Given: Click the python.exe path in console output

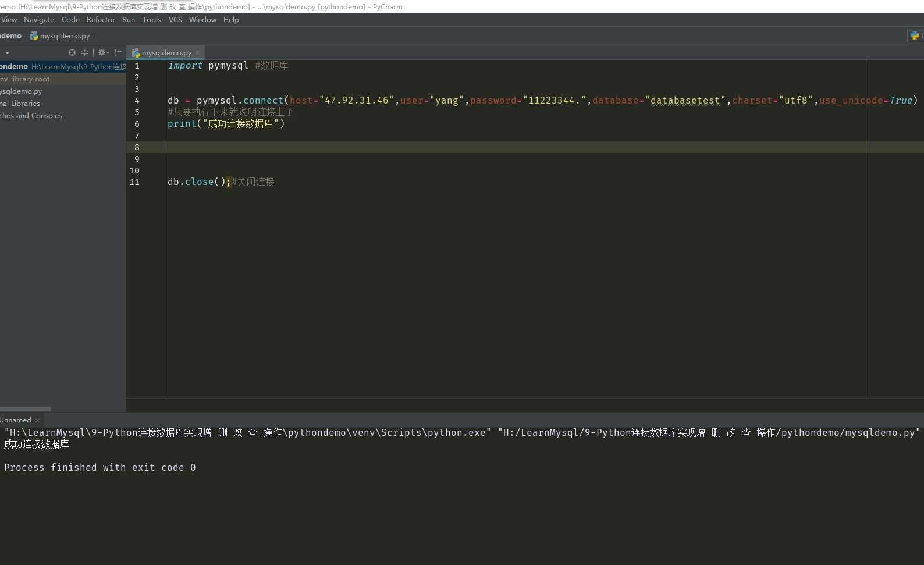Looking at the screenshot, I should point(247,433).
